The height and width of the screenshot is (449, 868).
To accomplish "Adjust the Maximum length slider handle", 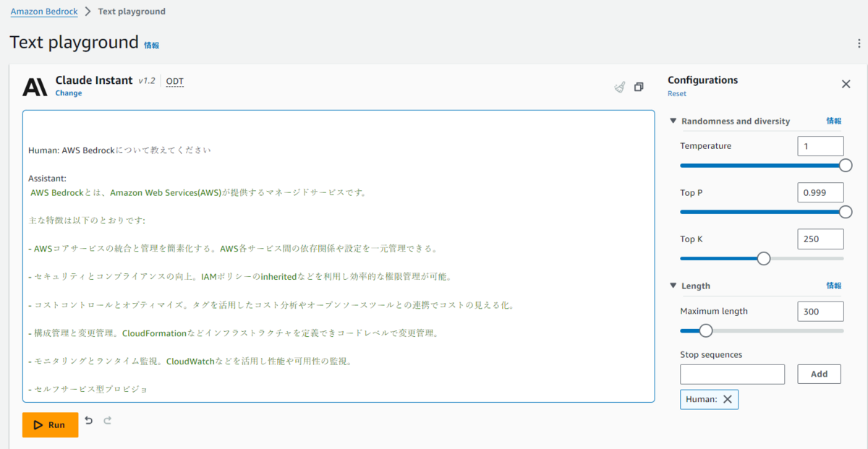I will [x=706, y=330].
